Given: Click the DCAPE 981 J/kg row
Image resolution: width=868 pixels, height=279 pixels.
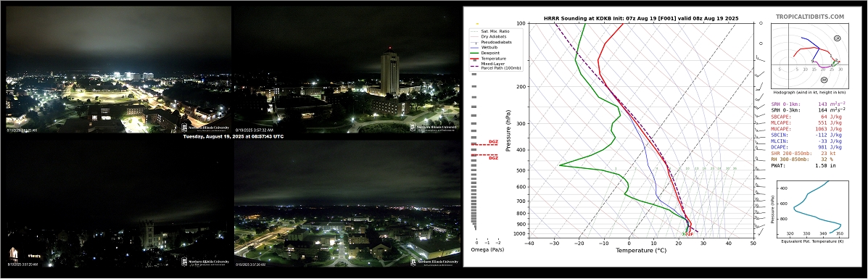Looking at the screenshot, I should pyautogui.click(x=806, y=147).
